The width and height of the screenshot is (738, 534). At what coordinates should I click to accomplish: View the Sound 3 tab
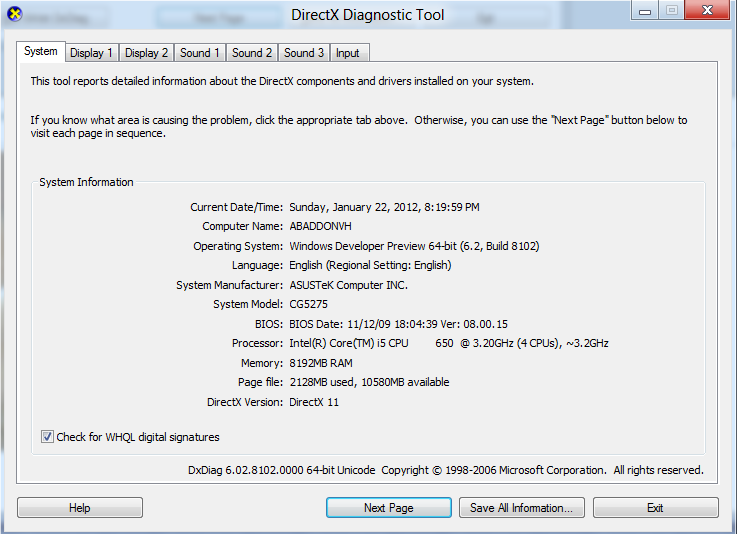304,53
